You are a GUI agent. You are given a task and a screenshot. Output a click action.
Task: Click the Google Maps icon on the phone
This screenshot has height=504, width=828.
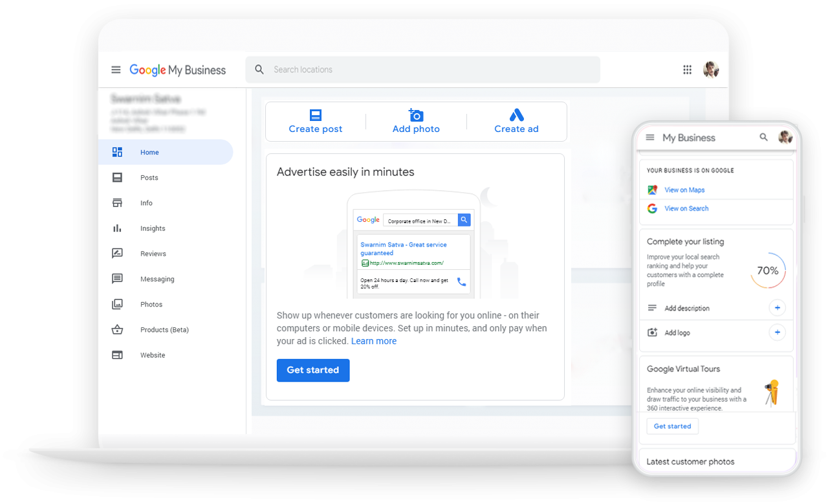coord(652,190)
